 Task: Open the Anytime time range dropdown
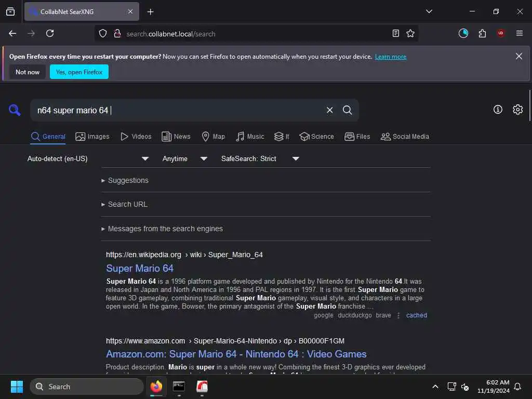(184, 159)
